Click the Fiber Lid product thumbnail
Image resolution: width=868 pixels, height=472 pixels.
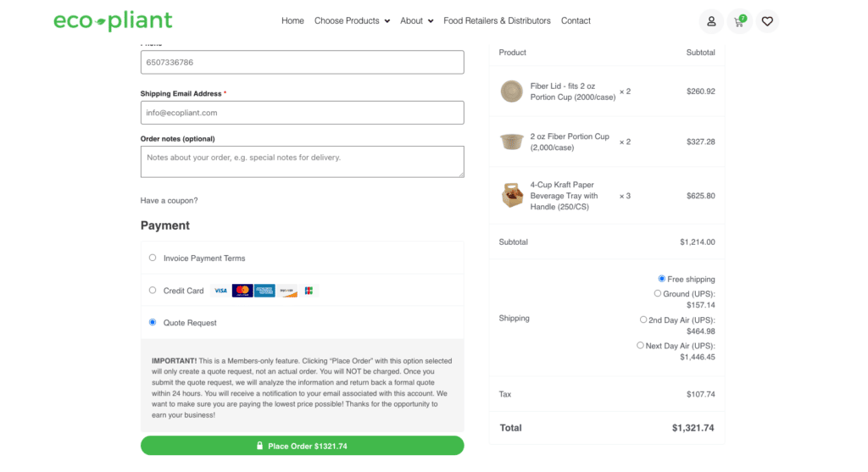pyautogui.click(x=511, y=92)
